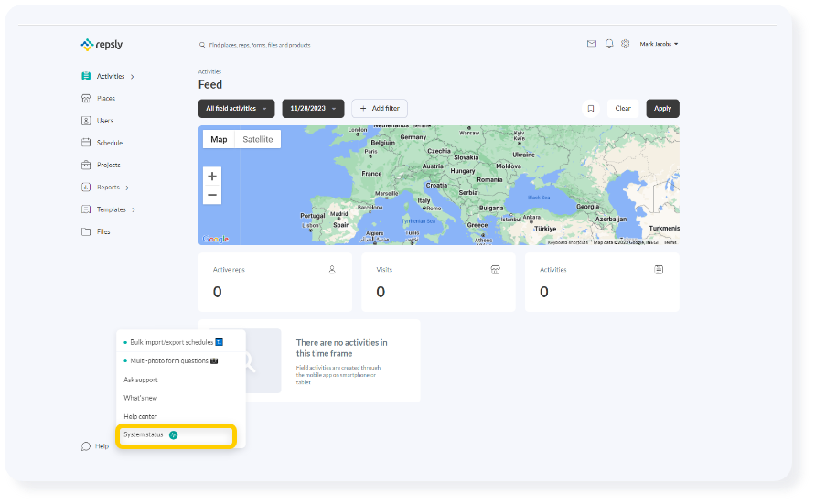Choose Ask support from help menu
This screenshot has width=815, height=504.
pyautogui.click(x=141, y=380)
